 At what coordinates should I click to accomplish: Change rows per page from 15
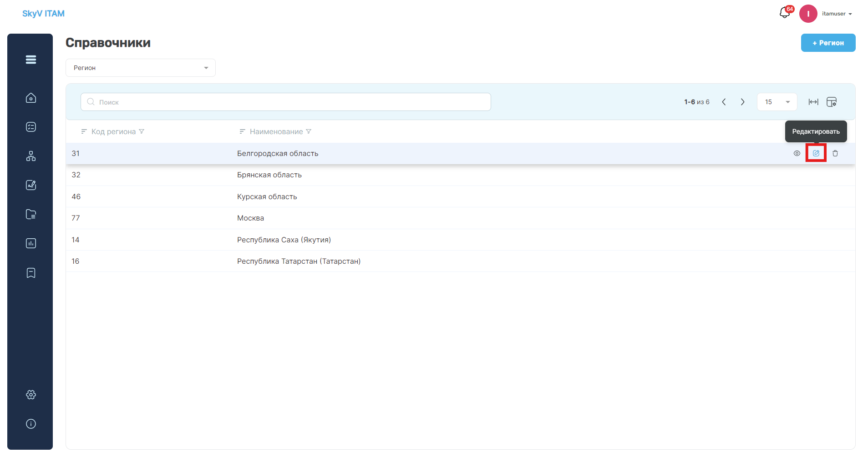777,102
